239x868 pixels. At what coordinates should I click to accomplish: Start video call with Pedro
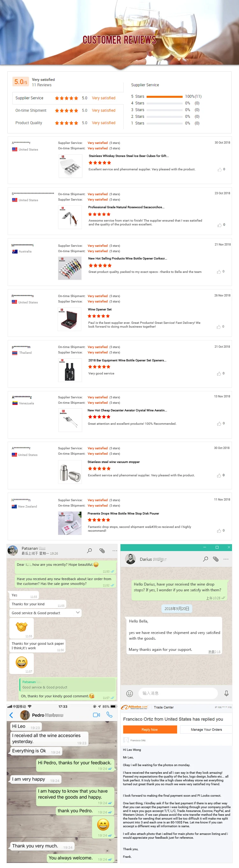97,715
